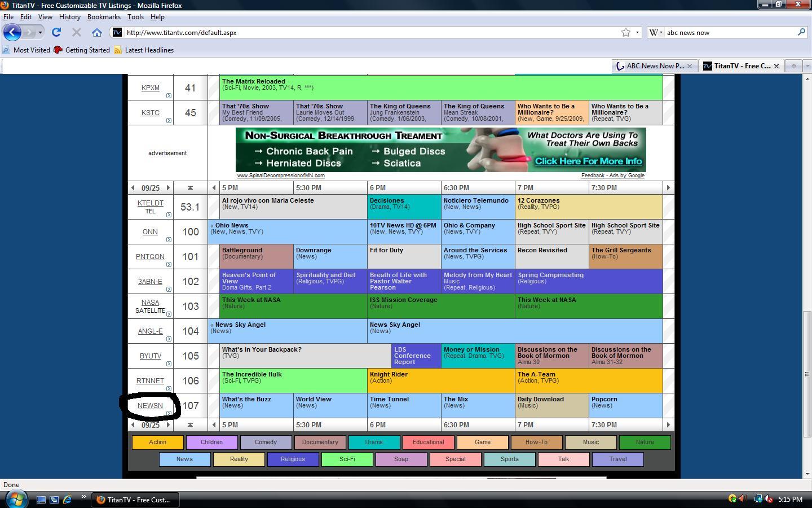
Task: Open the KSTC channel details icon
Action: coord(169,120)
